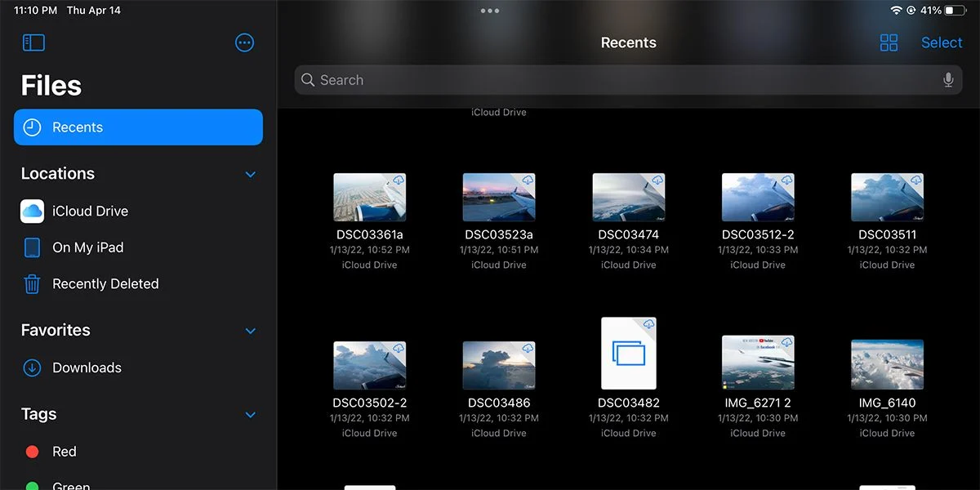Open the DSC03361a photo thumbnail
This screenshot has height=490, width=980.
(369, 198)
